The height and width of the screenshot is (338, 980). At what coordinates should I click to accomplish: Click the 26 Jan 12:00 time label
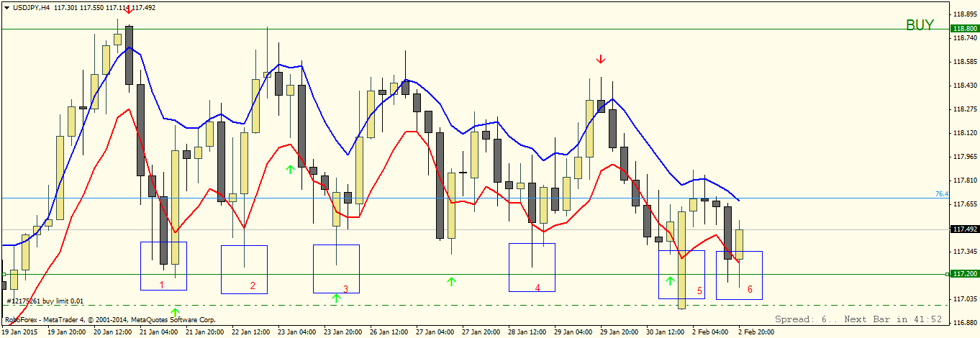[x=390, y=332]
